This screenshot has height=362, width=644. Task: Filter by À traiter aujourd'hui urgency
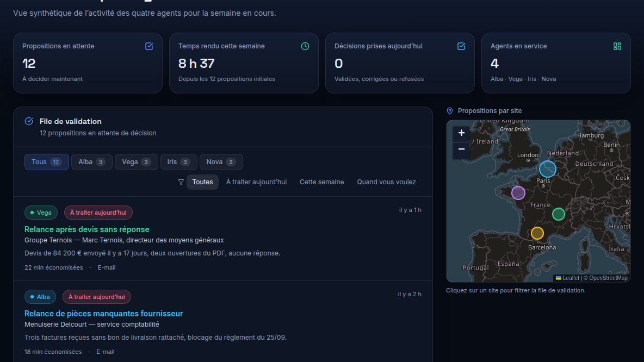[256, 182]
